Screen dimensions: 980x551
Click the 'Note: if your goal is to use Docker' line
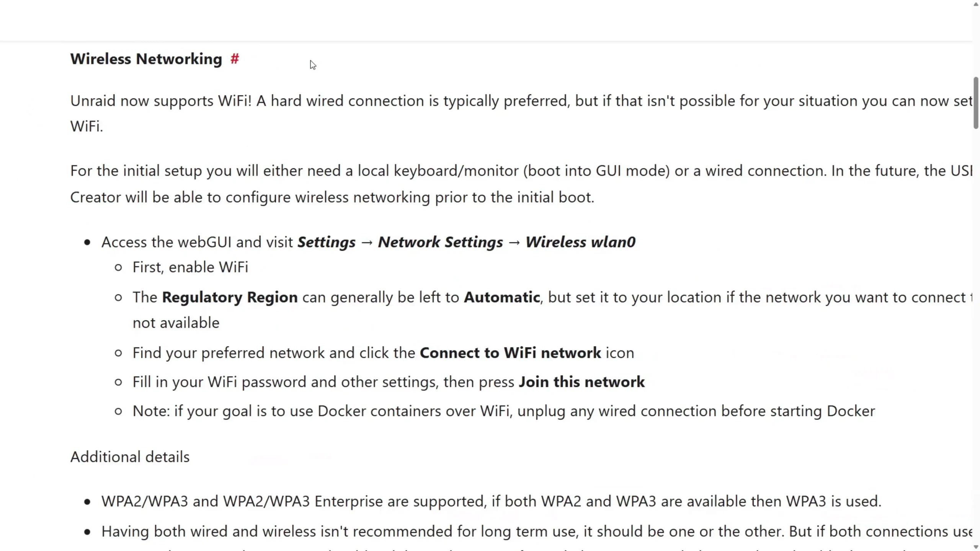tap(504, 411)
